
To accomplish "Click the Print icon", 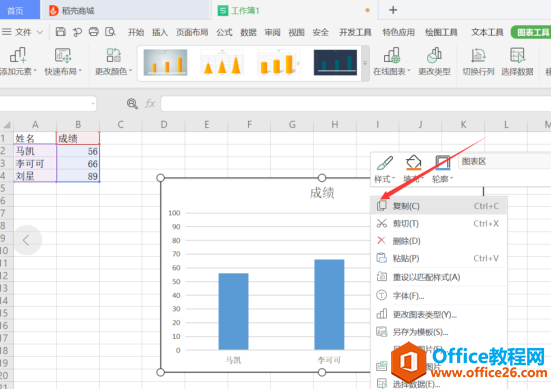I will tap(94, 32).
